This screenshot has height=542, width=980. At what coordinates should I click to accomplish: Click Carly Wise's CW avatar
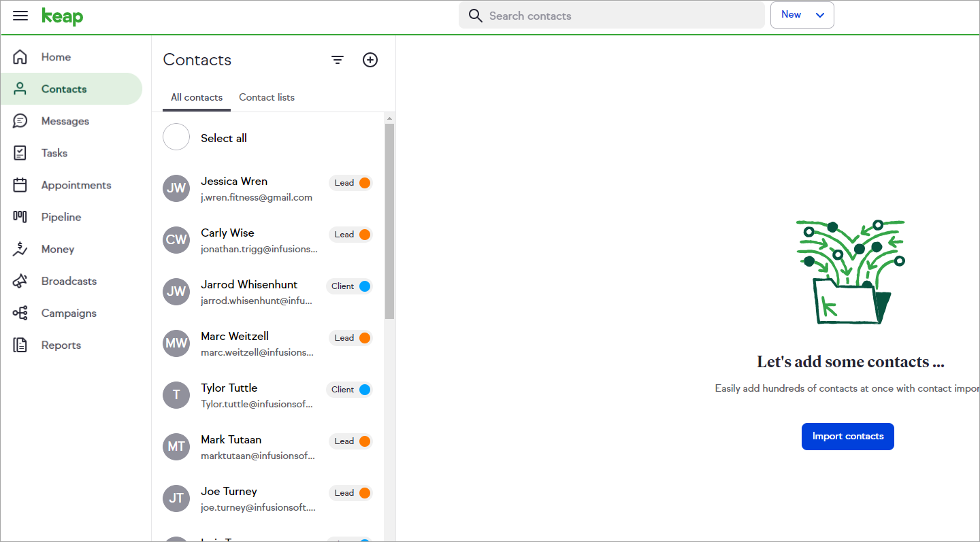176,240
